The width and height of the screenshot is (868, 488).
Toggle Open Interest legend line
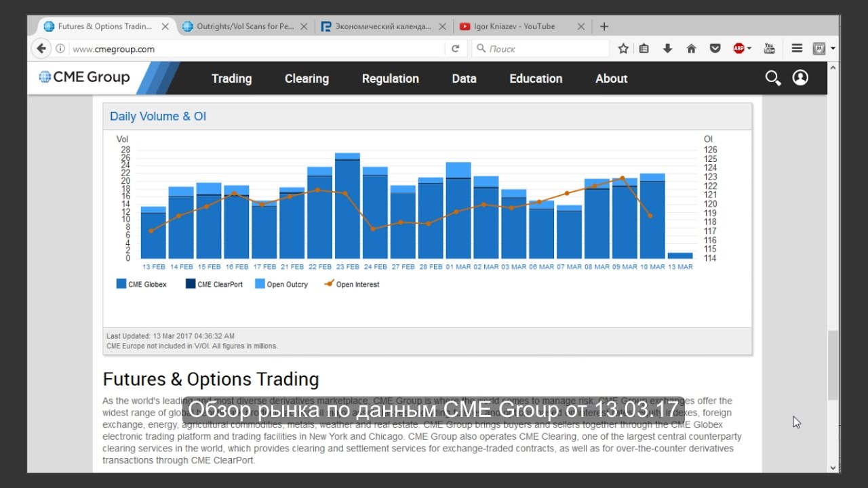[x=352, y=284]
